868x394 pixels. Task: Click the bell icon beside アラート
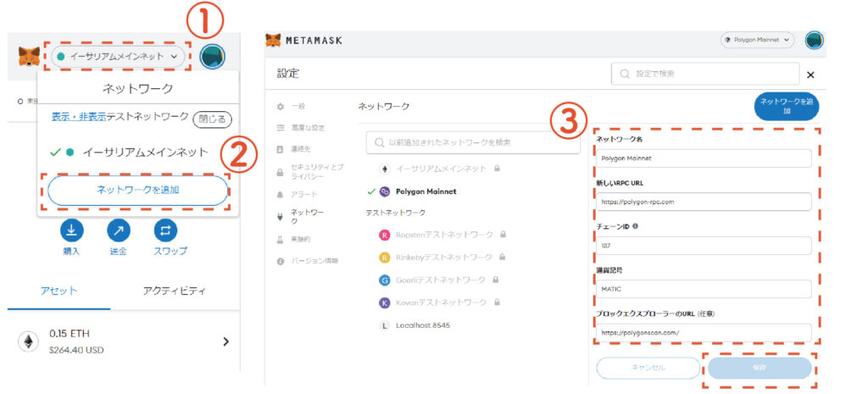[280, 195]
